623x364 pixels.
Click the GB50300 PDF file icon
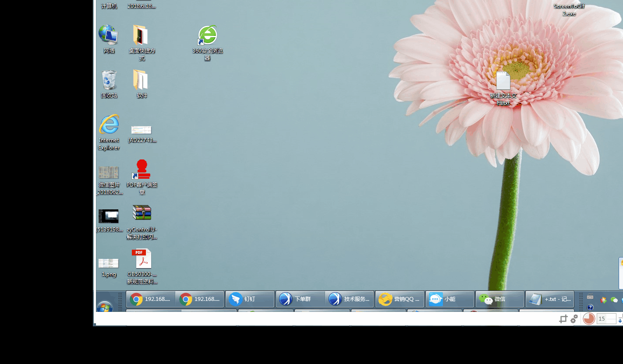point(142,259)
